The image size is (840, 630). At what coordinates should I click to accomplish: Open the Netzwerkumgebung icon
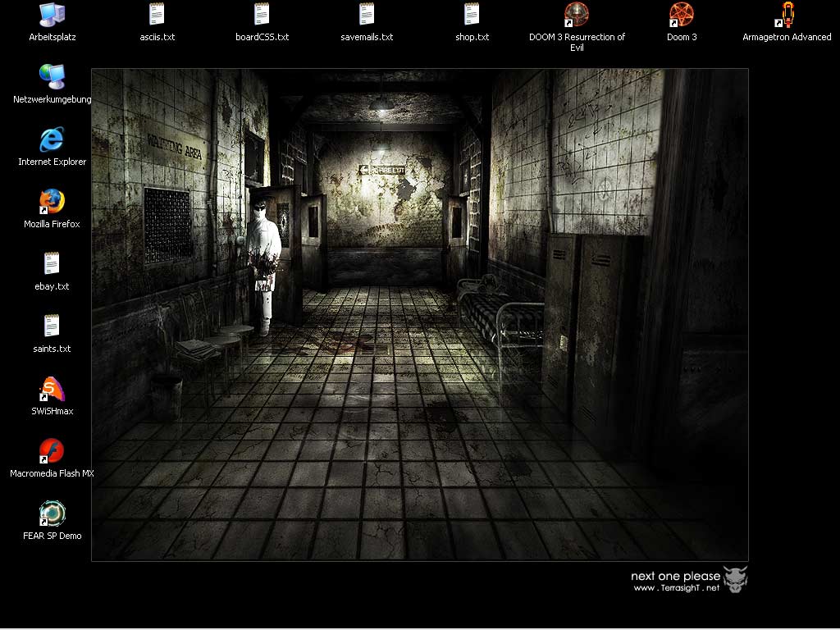(x=52, y=76)
